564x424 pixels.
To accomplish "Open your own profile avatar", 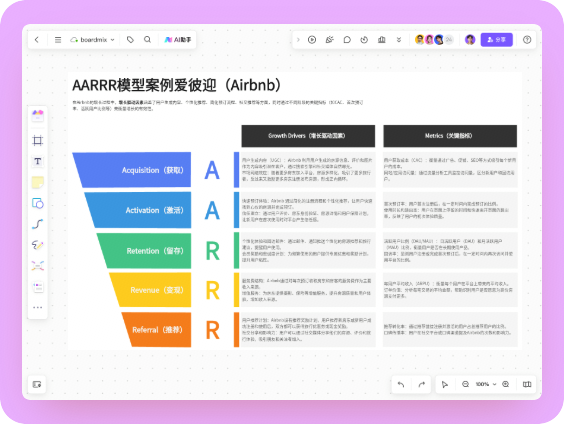I will [470, 40].
